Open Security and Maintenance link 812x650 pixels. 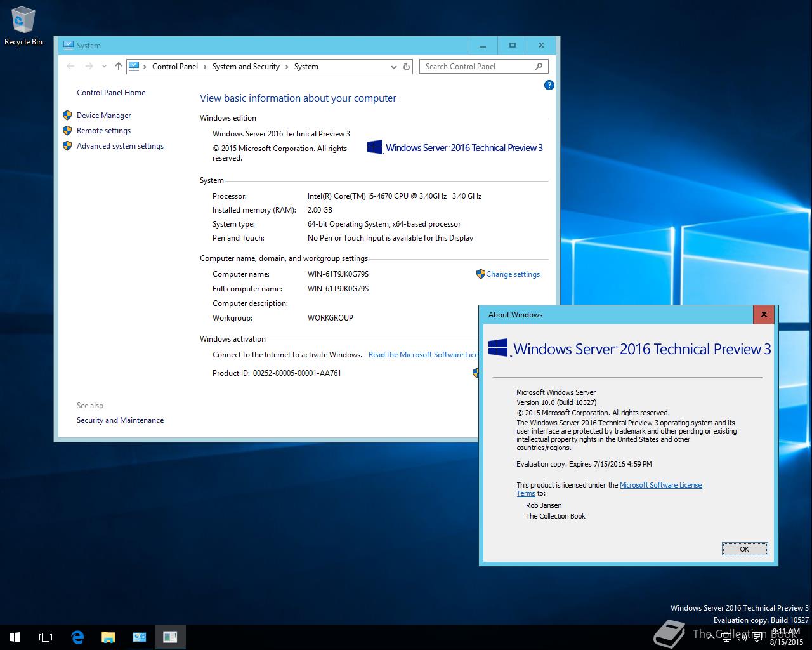click(x=120, y=420)
